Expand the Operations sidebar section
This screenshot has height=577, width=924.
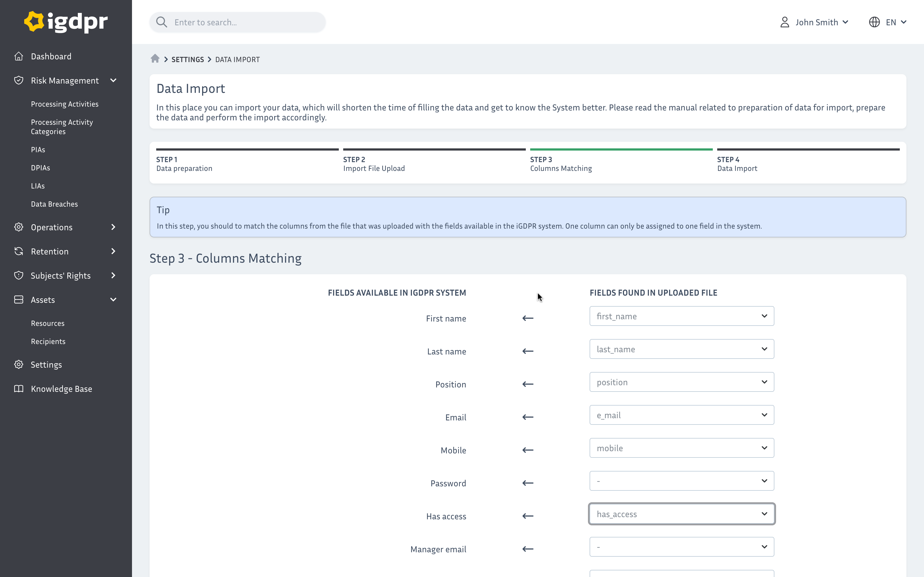[x=113, y=227]
